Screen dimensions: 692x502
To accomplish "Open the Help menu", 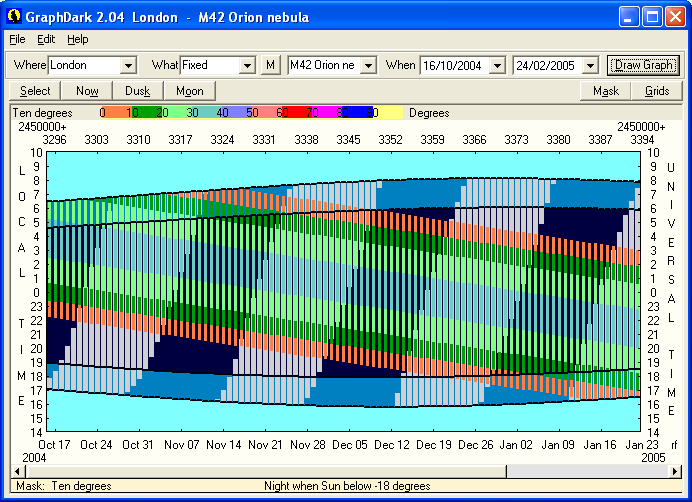I will point(77,39).
